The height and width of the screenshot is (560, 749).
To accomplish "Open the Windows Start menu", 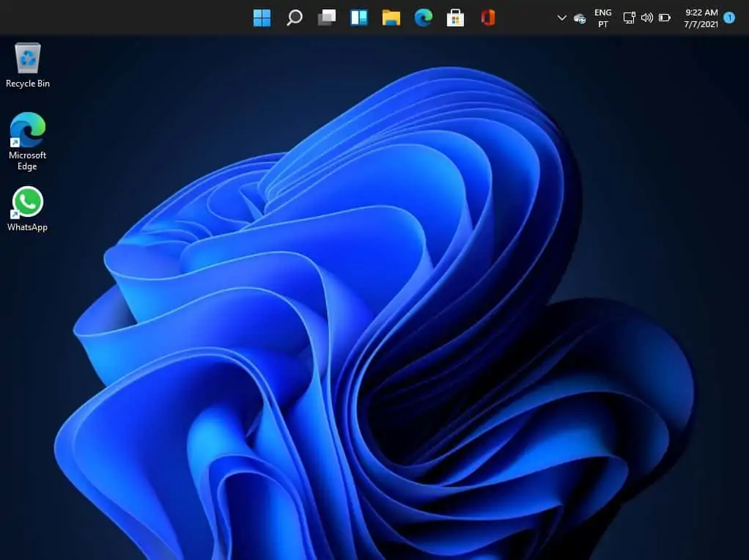I will tap(262, 18).
